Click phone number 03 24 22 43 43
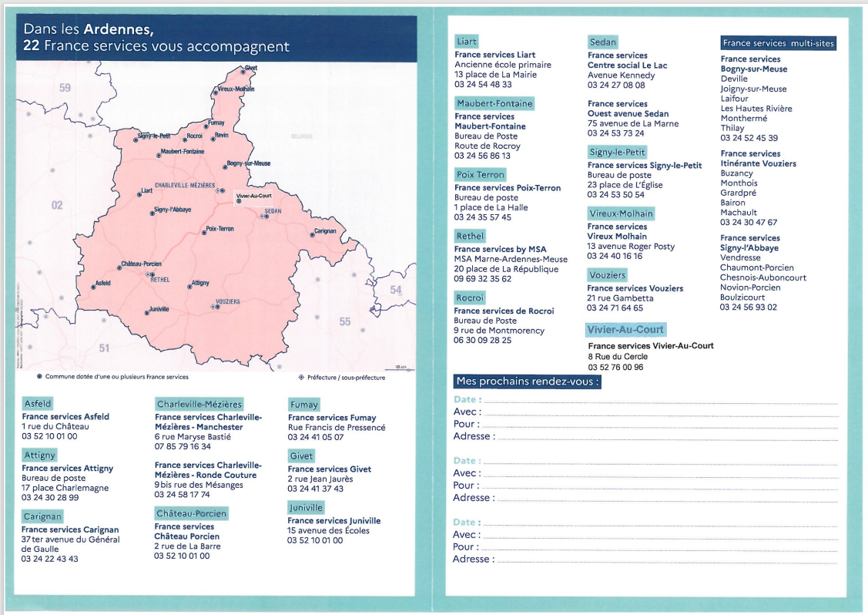 pos(50,559)
